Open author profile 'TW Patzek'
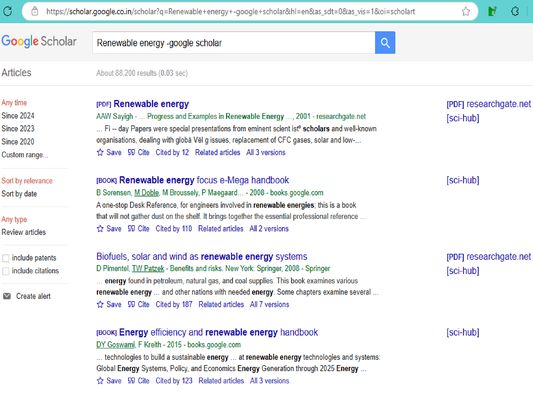The width and height of the screenshot is (533, 400). 148,268
